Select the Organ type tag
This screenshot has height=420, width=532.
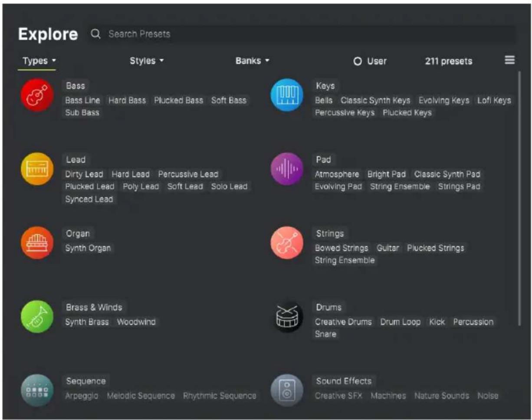78,233
